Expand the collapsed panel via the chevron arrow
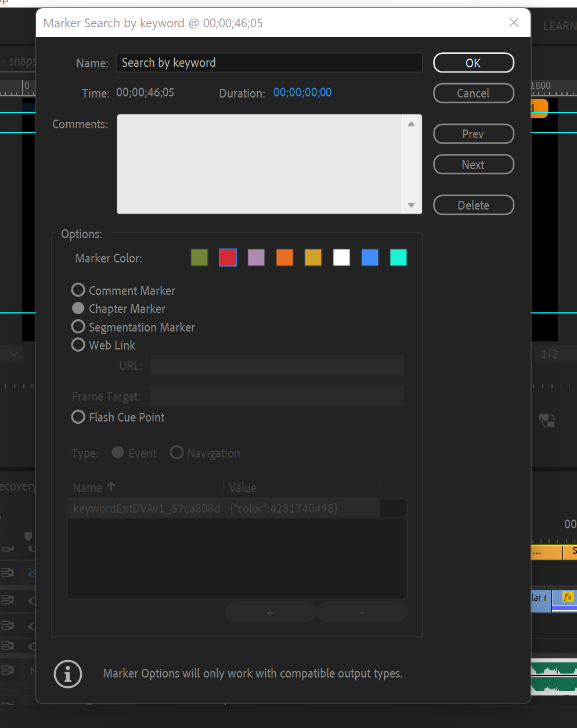The width and height of the screenshot is (577, 728). (12, 354)
